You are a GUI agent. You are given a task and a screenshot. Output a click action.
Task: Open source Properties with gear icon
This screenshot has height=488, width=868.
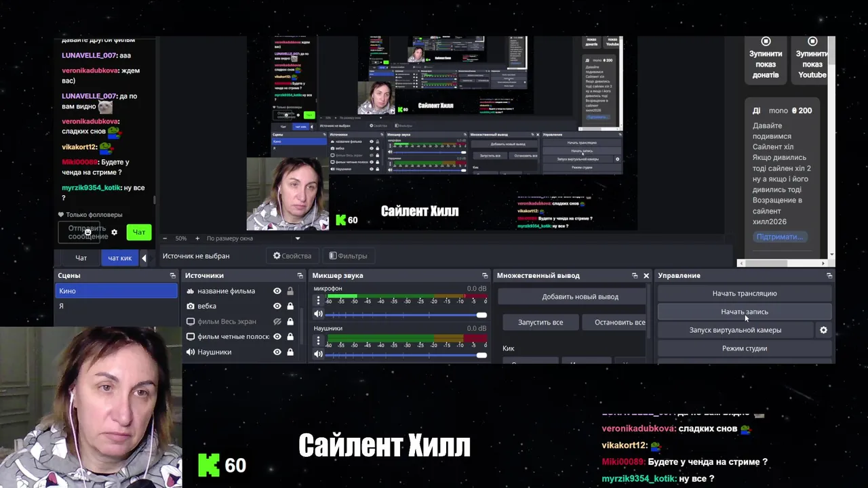click(x=292, y=256)
